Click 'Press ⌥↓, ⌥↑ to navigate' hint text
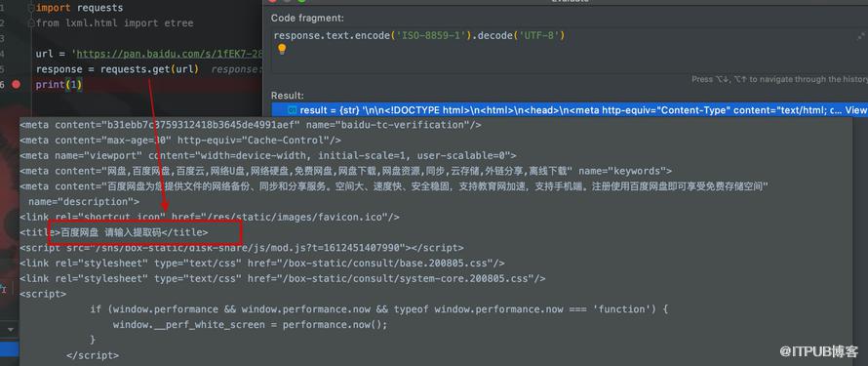The height and width of the screenshot is (366, 868). [x=779, y=80]
